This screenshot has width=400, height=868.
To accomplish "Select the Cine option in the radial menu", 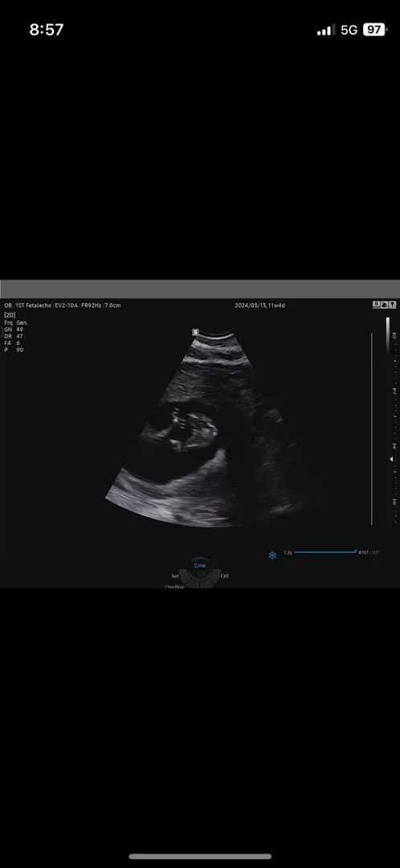I will [200, 565].
